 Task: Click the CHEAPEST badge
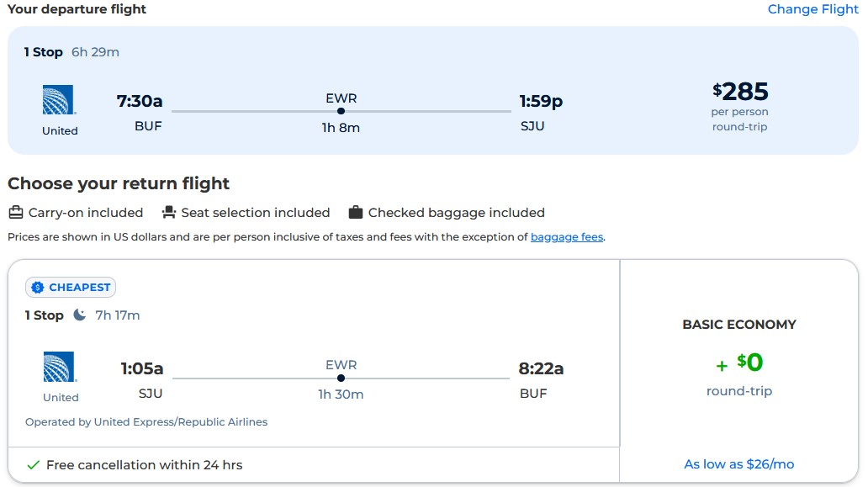coord(71,287)
